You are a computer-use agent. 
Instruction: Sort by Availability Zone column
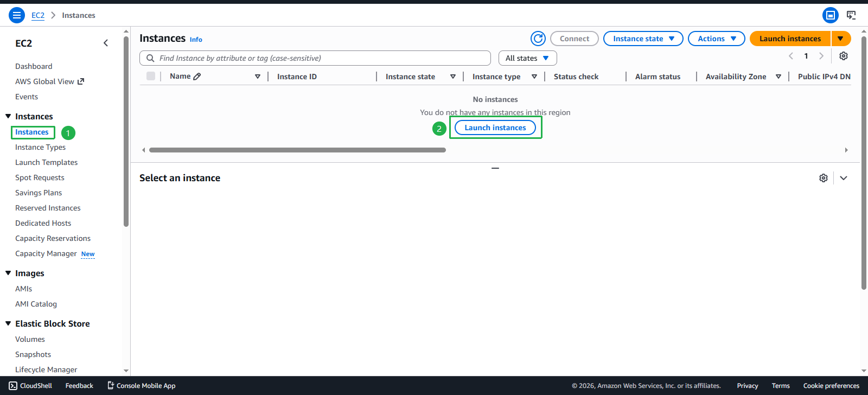click(x=778, y=77)
